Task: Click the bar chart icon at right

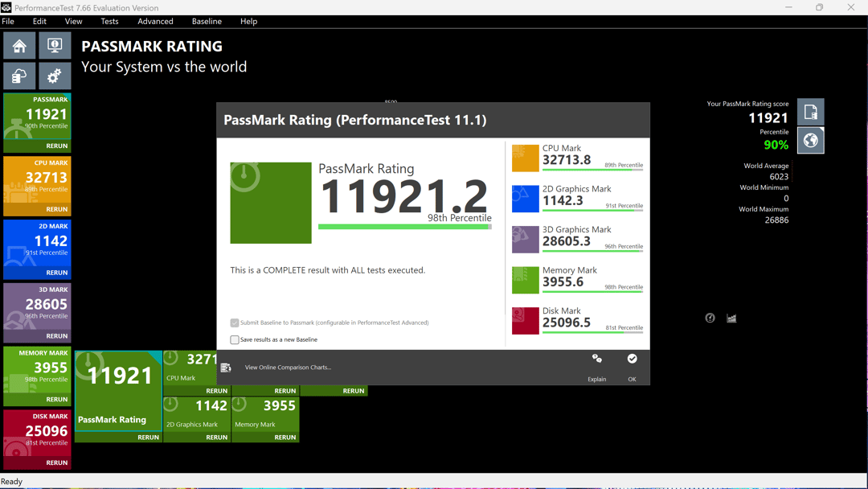Action: point(731,318)
